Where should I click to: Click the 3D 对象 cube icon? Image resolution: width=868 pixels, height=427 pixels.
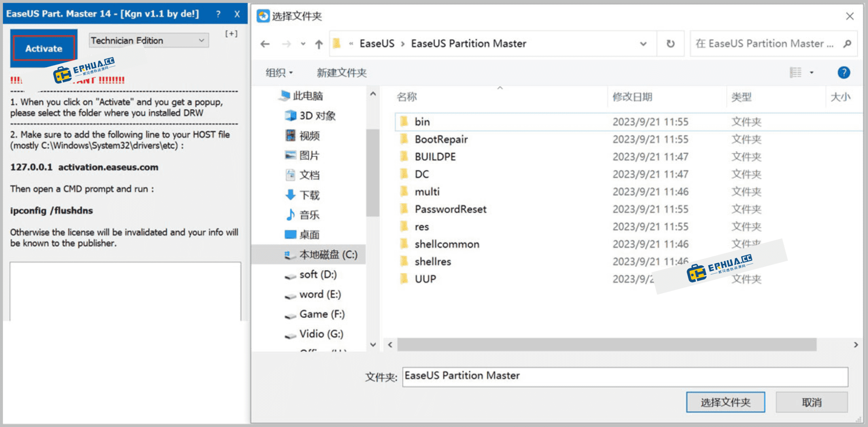click(x=291, y=116)
